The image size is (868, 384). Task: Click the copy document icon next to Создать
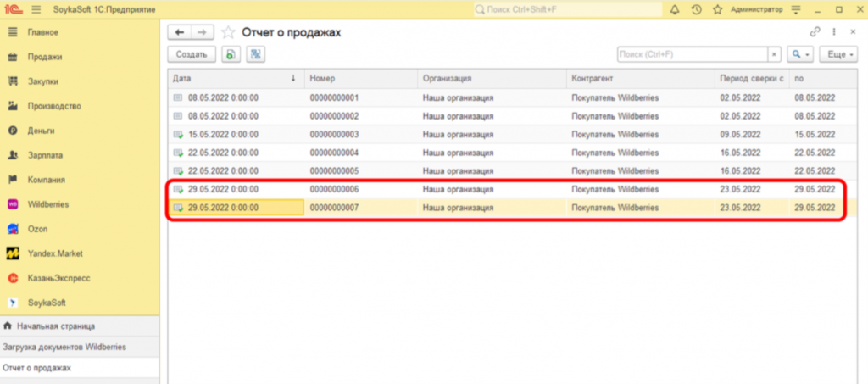click(231, 54)
